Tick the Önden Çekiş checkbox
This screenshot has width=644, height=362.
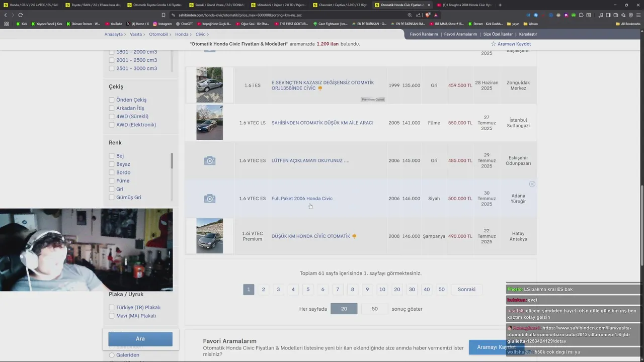112,100
